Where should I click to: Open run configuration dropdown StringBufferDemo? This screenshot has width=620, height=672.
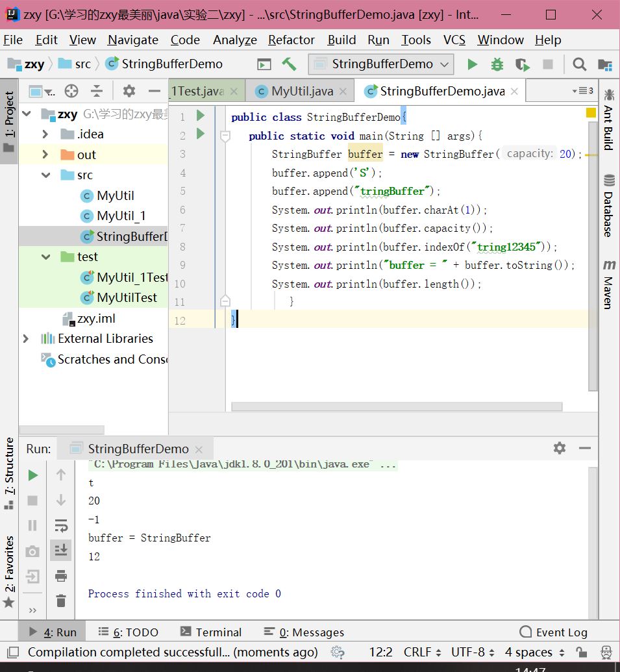(381, 64)
